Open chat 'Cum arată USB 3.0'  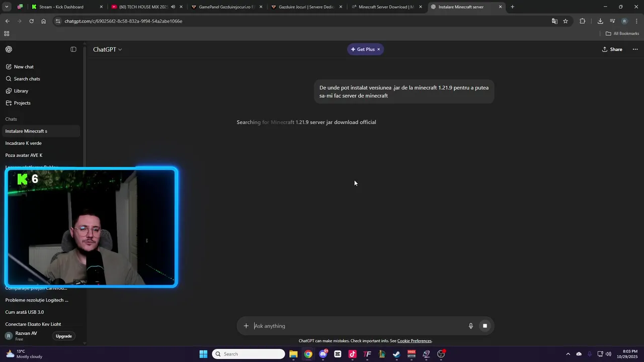point(40,312)
